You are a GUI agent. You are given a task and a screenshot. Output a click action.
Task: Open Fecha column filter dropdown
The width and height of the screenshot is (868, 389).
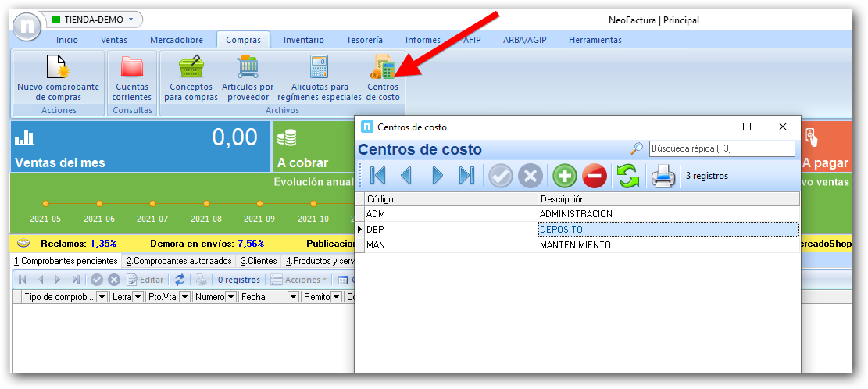click(293, 297)
